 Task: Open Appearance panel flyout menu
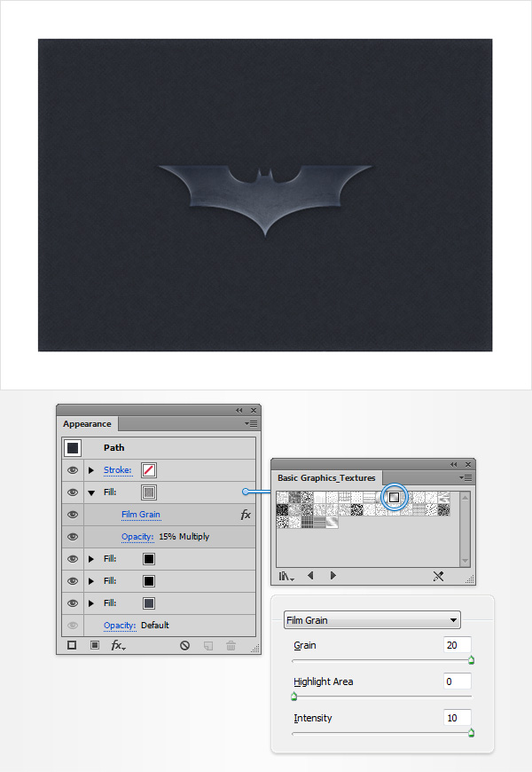[252, 424]
